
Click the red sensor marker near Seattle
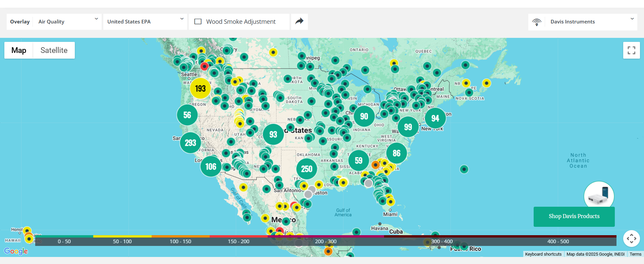pyautogui.click(x=204, y=66)
